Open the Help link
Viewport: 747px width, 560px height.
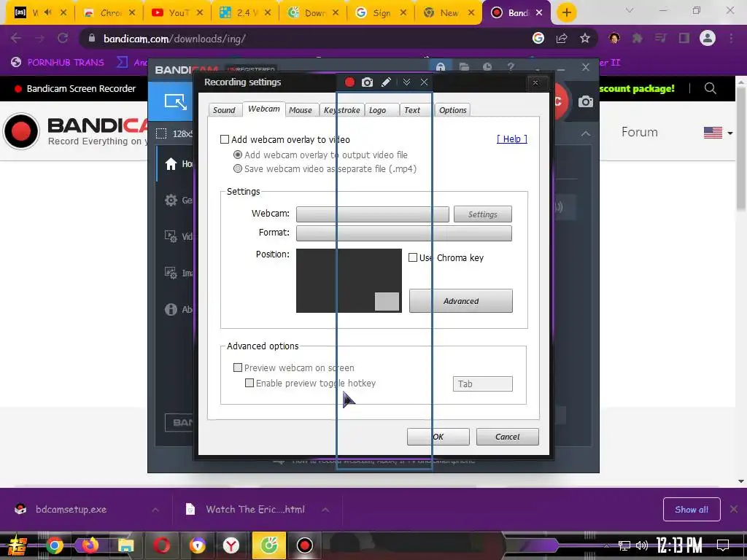pos(511,139)
